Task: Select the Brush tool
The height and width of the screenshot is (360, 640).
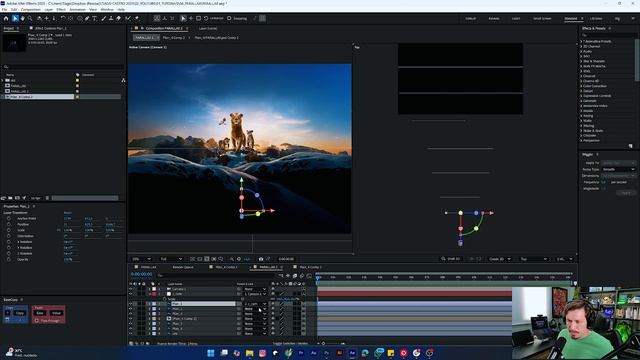Action: (104, 18)
